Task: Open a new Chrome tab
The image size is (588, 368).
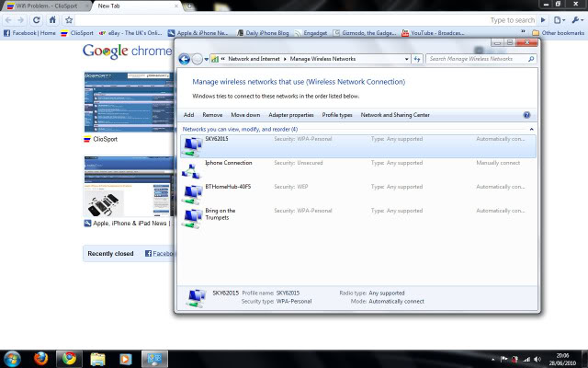Action: point(189,6)
